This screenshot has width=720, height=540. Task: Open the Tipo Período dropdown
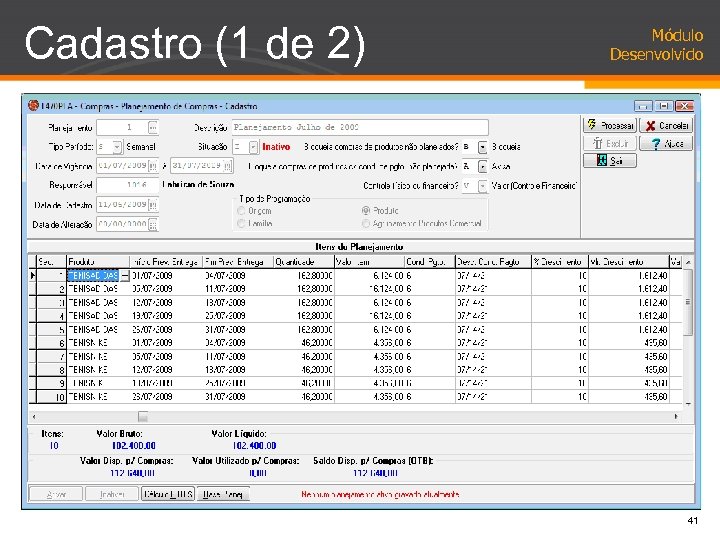pyautogui.click(x=117, y=147)
